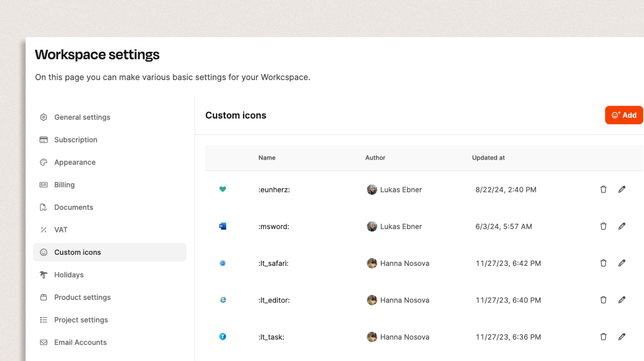Screen dimensions: 644x361
Task: Edit the :lt_editor: custom icon
Action: click(x=622, y=300)
